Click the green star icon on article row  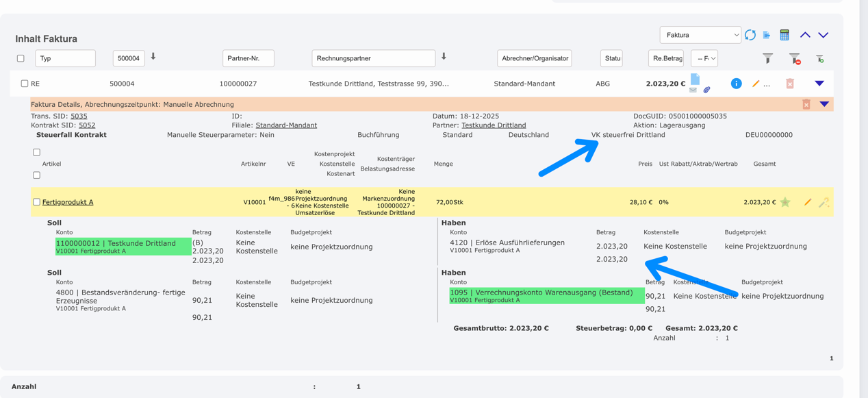click(x=785, y=202)
